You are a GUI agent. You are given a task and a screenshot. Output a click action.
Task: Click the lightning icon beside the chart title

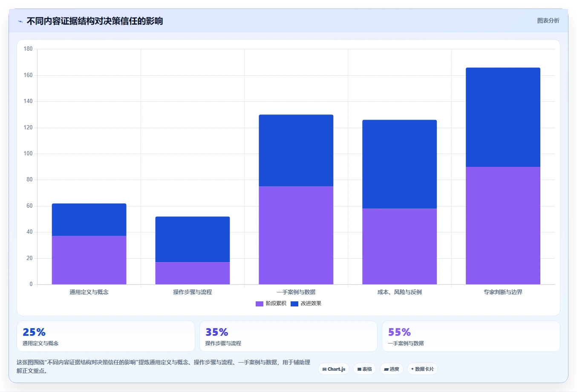[20, 21]
